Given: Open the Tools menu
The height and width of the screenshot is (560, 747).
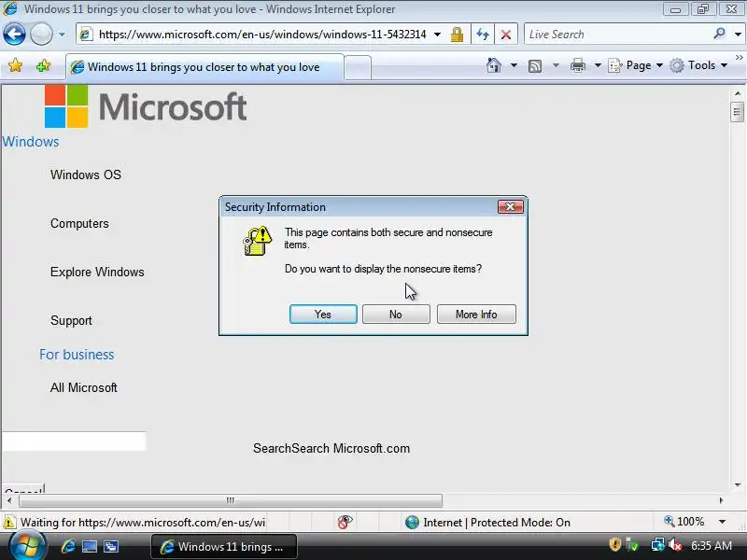Looking at the screenshot, I should (698, 65).
